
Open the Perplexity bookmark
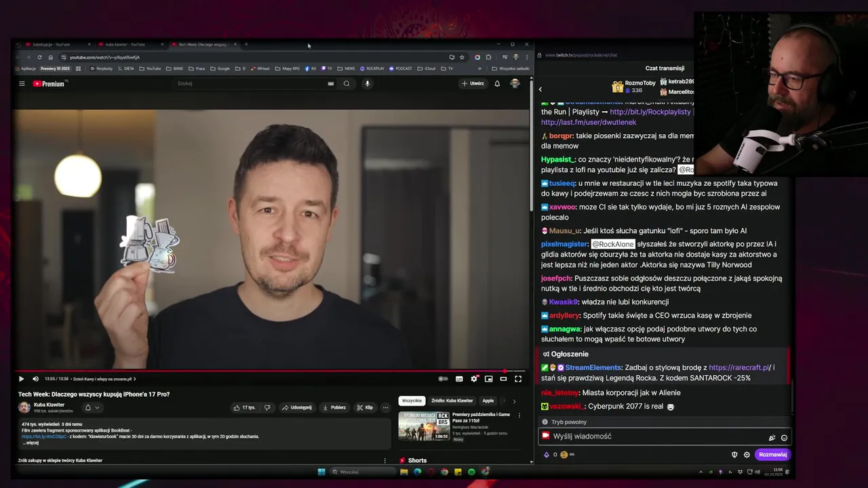(101, 68)
